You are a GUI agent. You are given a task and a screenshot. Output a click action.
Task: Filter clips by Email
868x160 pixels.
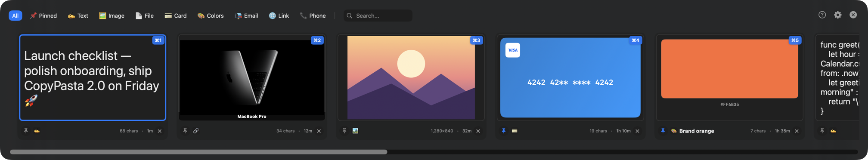[x=246, y=15]
